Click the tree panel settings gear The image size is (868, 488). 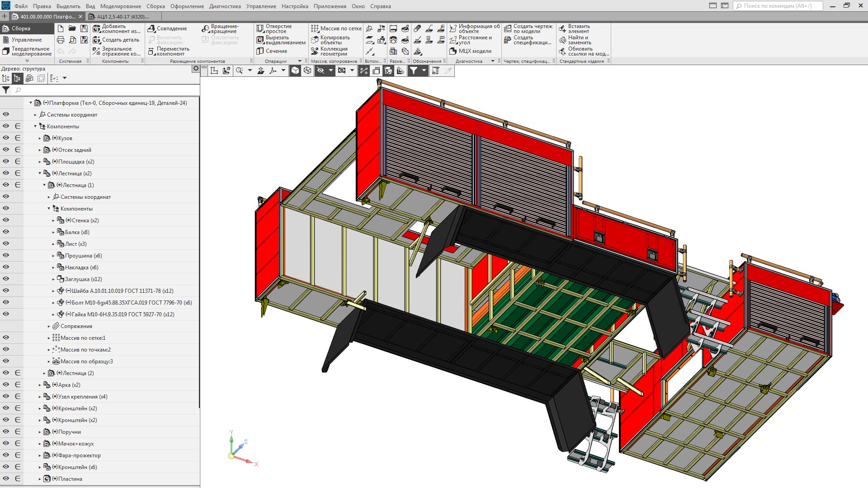(195, 69)
